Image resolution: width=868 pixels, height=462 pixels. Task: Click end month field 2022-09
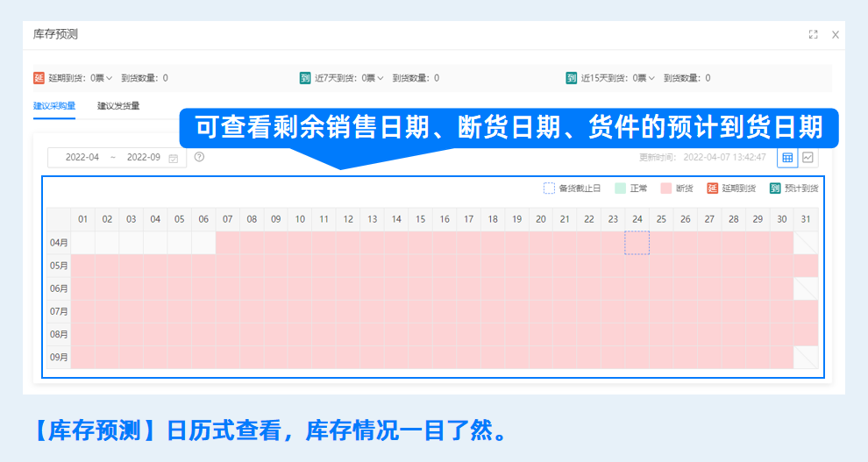144,157
